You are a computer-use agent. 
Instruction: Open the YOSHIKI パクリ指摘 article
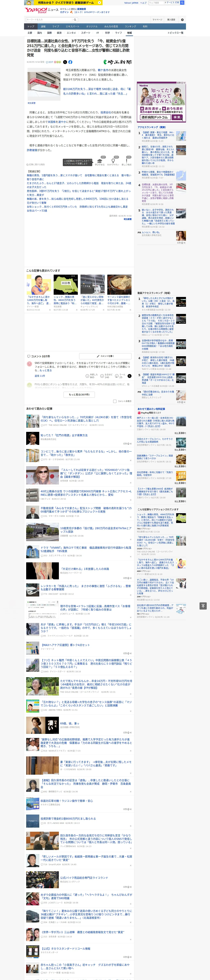tap(96, 473)
